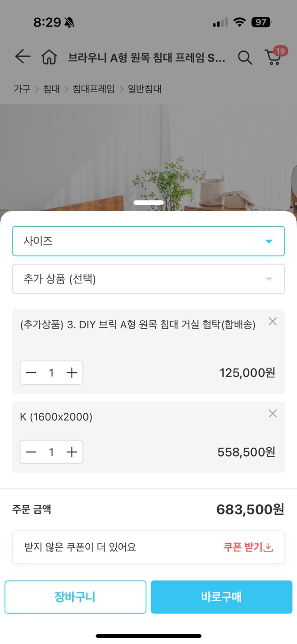Remove the DIY 브릭 협탁 add-on via its X

click(x=272, y=321)
